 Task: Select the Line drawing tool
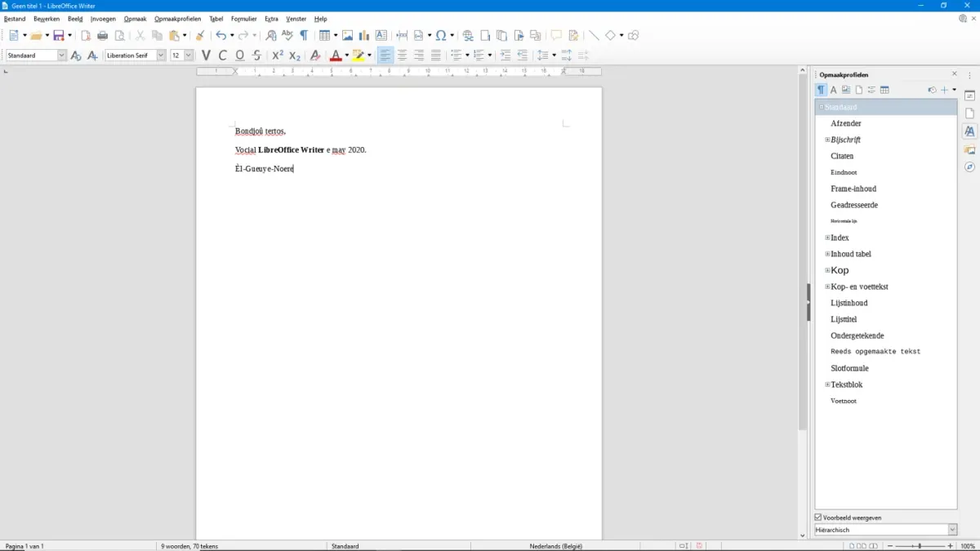[594, 35]
